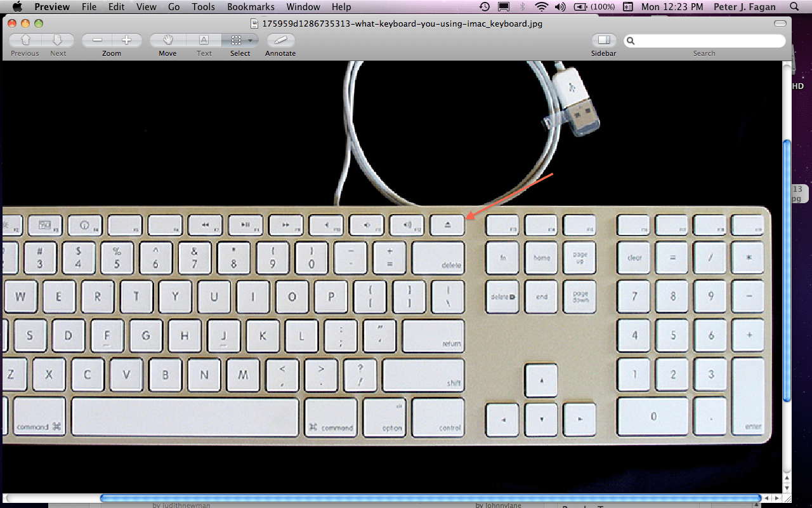Zoom out using the minus button
Image resolution: width=812 pixels, height=508 pixels.
coord(96,39)
